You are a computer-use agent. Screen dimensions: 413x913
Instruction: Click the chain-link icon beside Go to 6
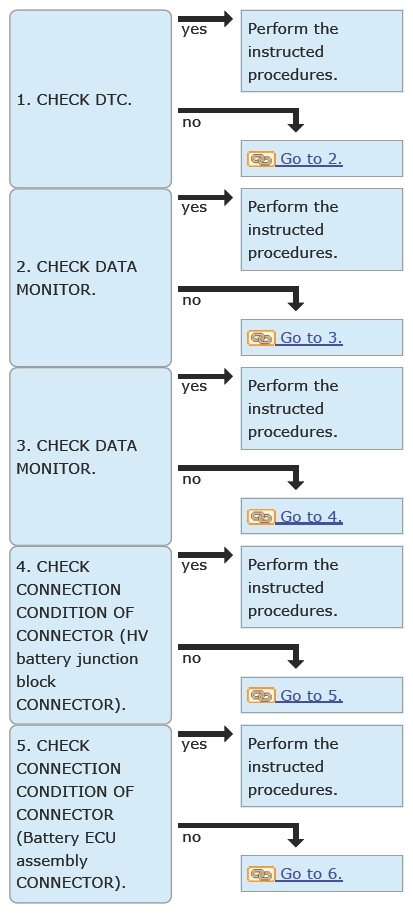click(261, 874)
